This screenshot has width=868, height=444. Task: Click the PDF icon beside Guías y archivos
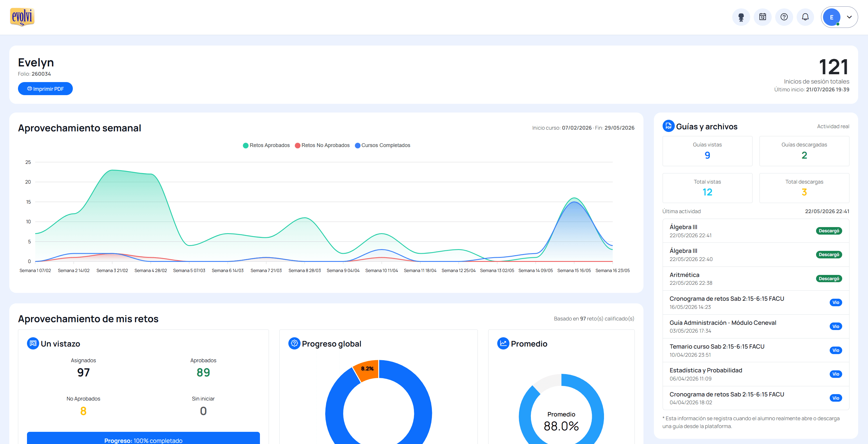click(x=668, y=126)
